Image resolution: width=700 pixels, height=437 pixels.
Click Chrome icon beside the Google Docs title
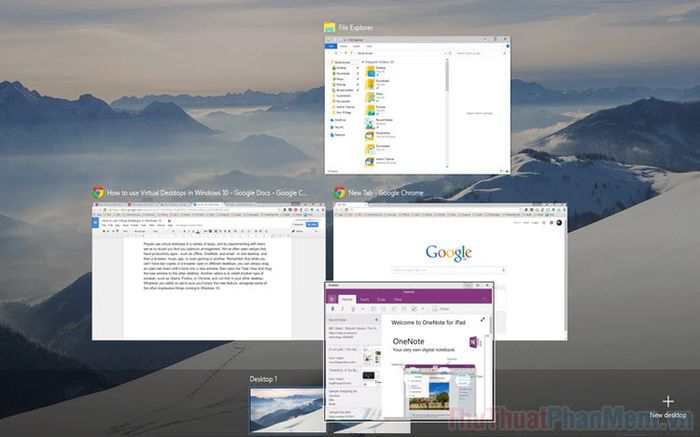point(98,192)
